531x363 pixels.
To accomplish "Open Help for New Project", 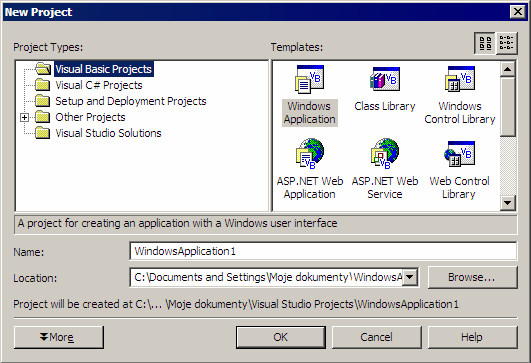I will tap(472, 337).
